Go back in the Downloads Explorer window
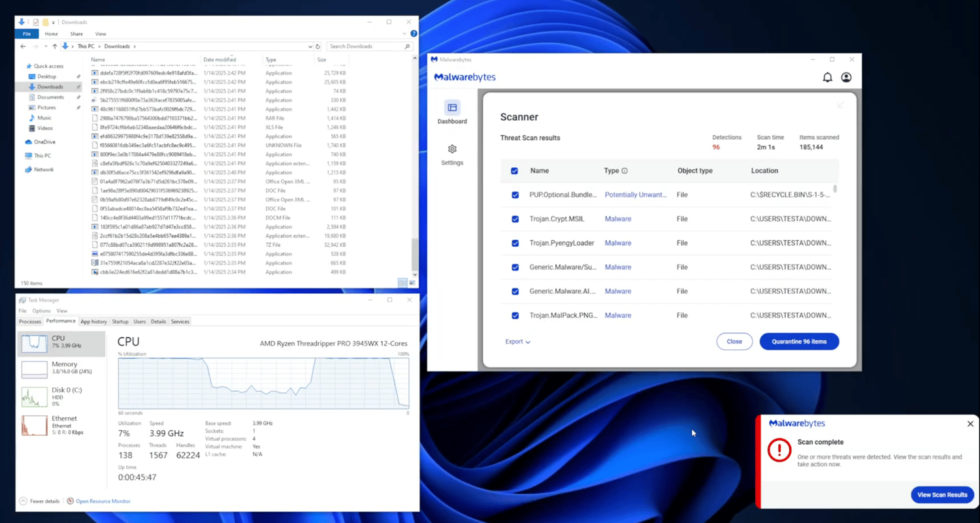980x523 pixels. (24, 46)
